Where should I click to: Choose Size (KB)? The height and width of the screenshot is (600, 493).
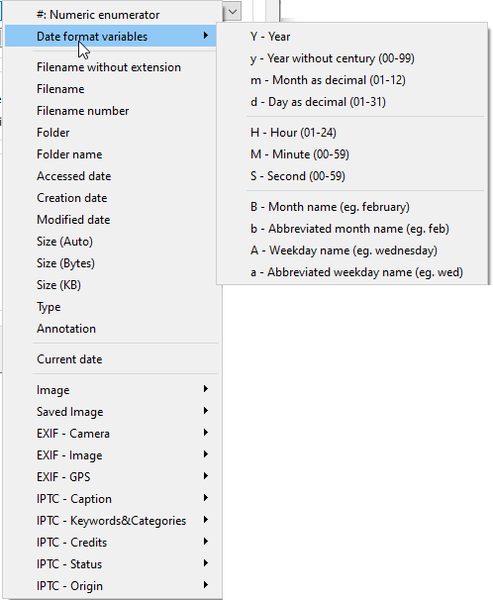point(113,285)
